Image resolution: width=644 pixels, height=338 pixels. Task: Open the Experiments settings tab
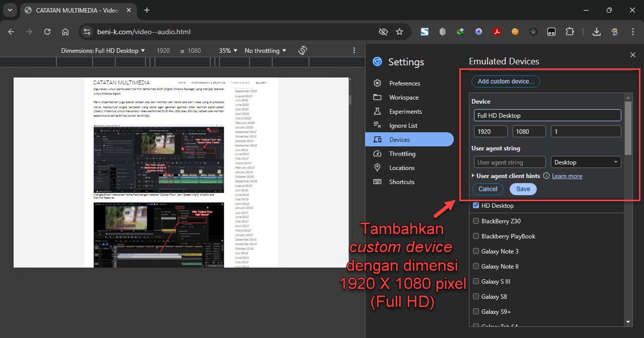[410, 111]
